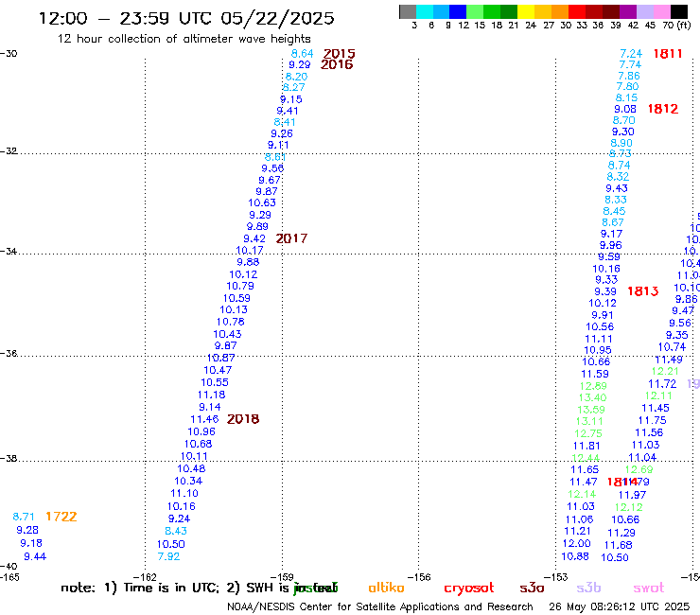Image resolution: width=700 pixels, height=615 pixels.
Task: Click wave height value '8.64'
Action: pos(303,54)
